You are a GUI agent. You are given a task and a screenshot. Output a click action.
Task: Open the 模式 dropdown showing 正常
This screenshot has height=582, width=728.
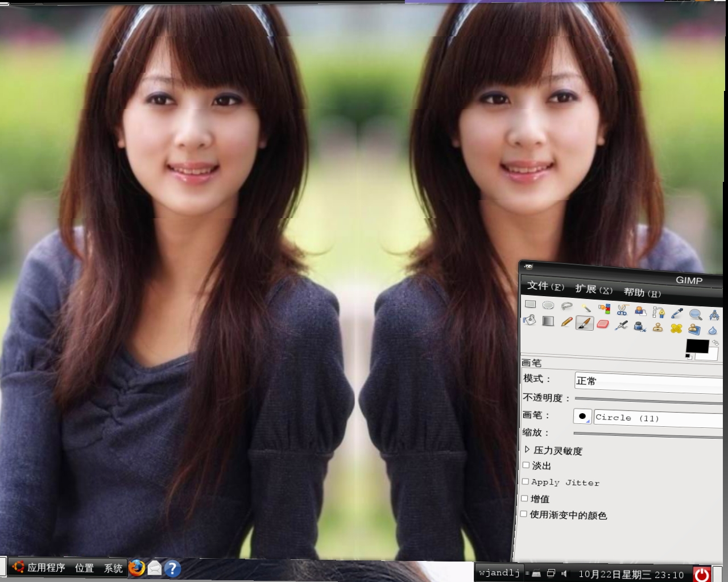click(648, 382)
